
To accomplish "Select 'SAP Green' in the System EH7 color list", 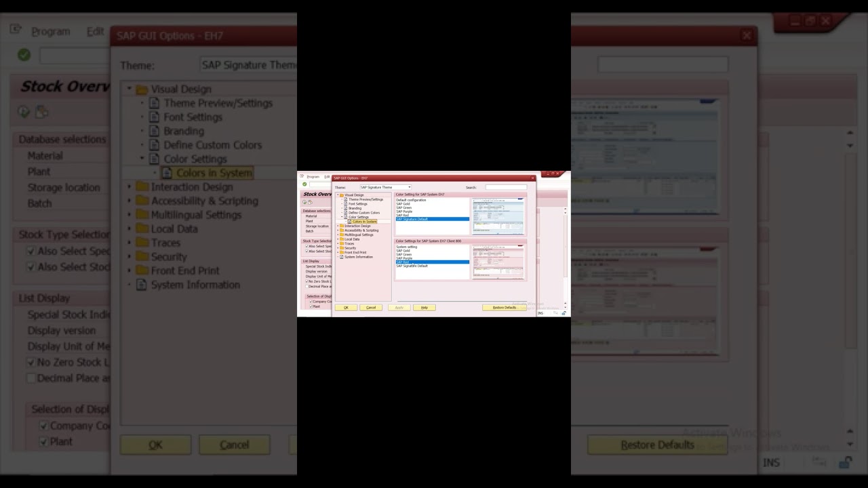I will point(433,207).
